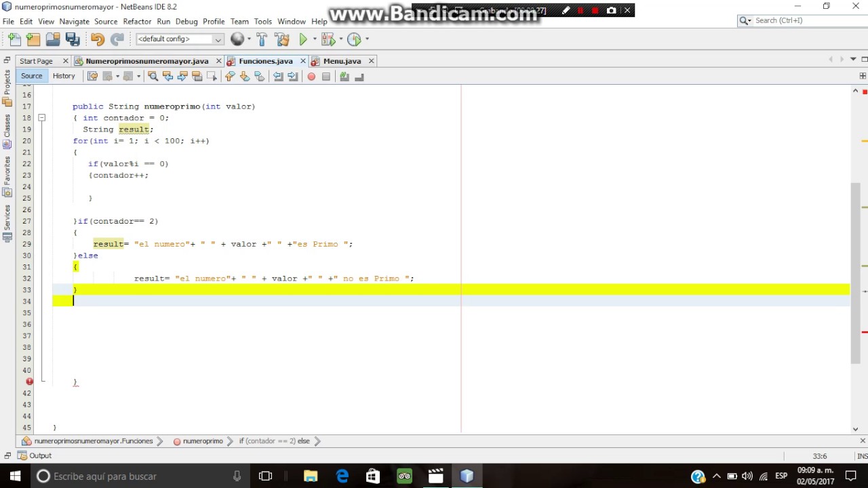Create a new file with toolbar icon
The height and width of the screenshot is (488, 868).
pos(14,39)
